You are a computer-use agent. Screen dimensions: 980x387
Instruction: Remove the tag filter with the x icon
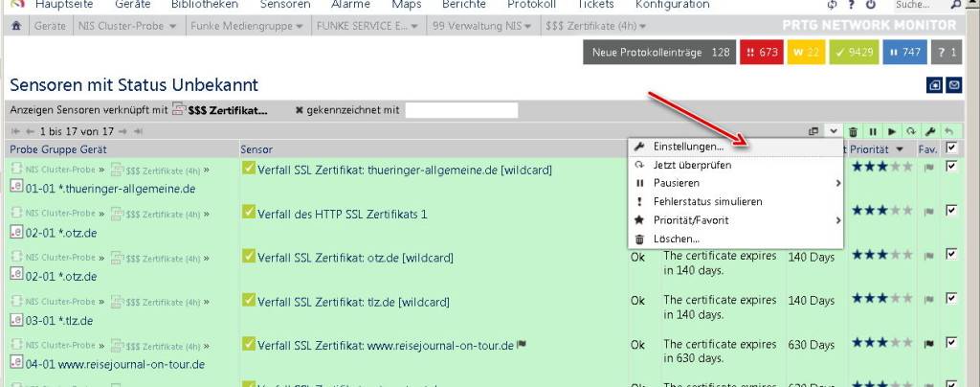pyautogui.click(x=299, y=110)
